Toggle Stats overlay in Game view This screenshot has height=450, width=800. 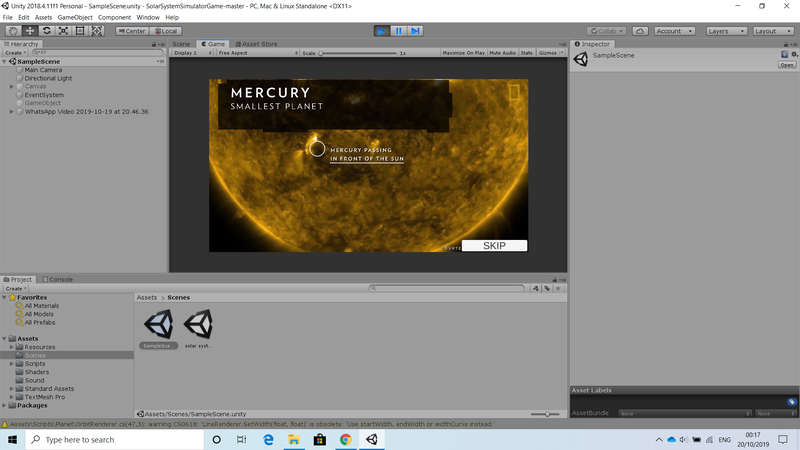(x=526, y=52)
